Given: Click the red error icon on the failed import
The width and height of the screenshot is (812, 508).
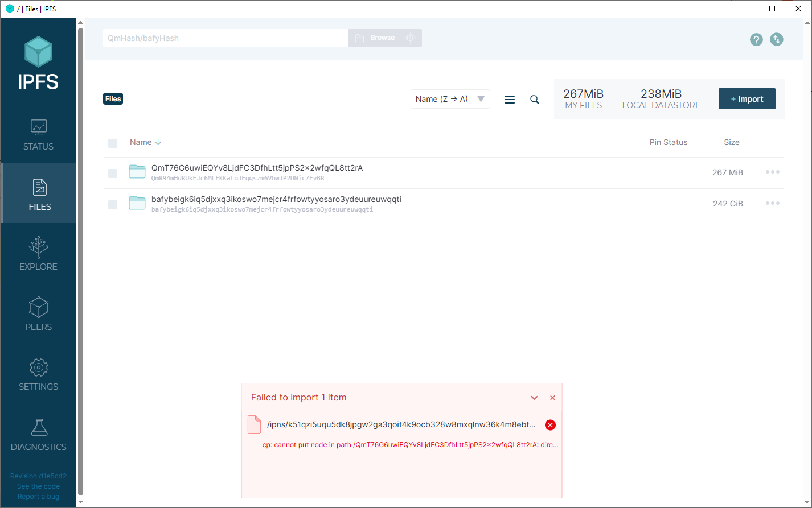Looking at the screenshot, I should pos(550,425).
